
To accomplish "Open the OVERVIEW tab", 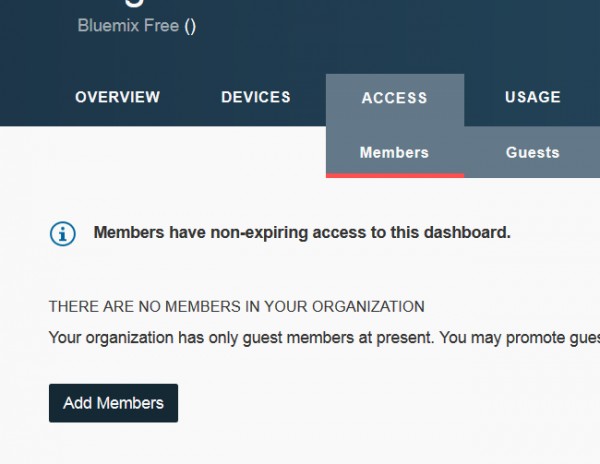I will (117, 97).
